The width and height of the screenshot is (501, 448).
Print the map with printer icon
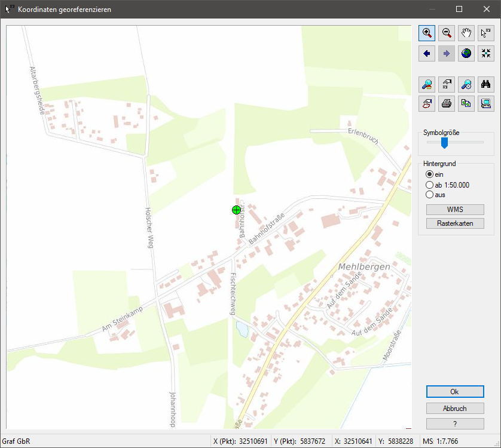click(x=447, y=103)
